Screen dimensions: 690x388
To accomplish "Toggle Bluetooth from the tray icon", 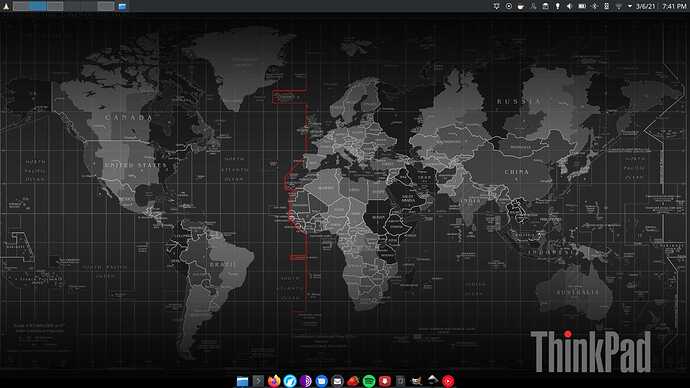I will 594,6.
